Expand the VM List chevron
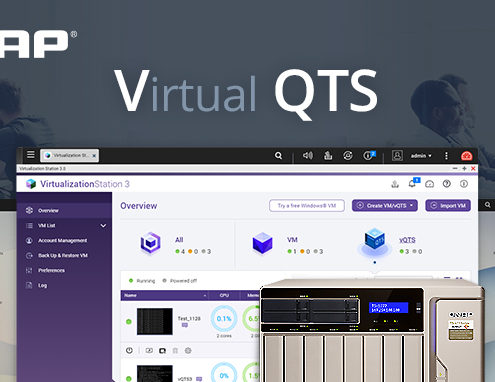 pos(103,226)
